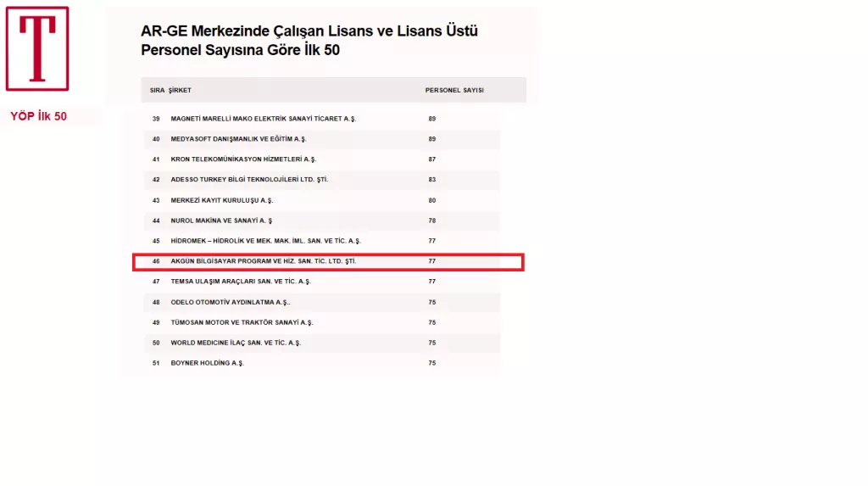868x486 pixels.
Task: Select the page title AR-GE Merkezinde heading
Action: click(x=309, y=41)
